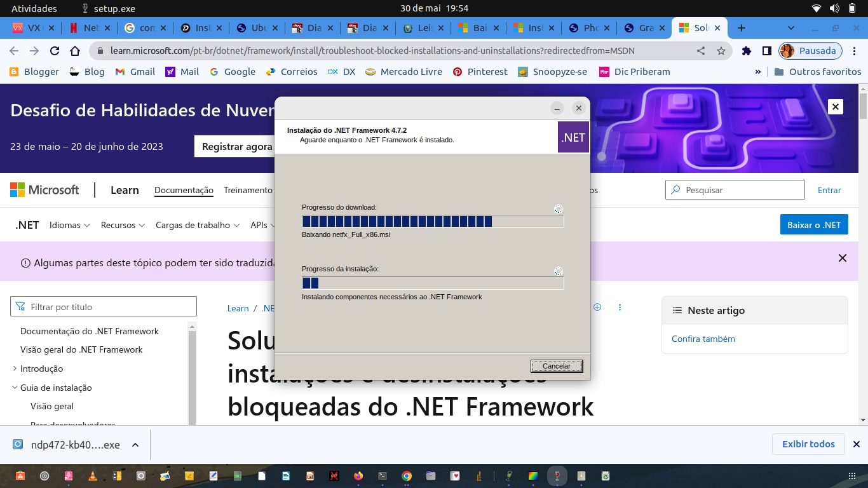Viewport: 868px width, 488px height.
Task: Expand the APIs dropdown
Action: [262, 225]
